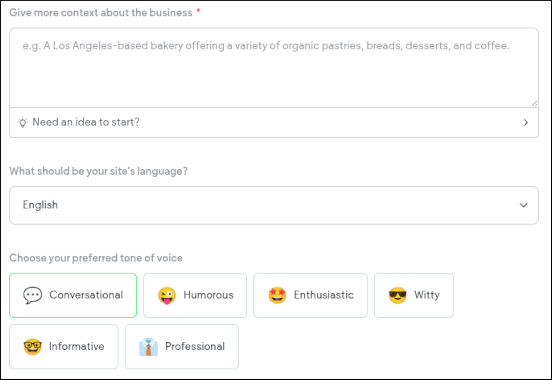Click into the business context text area
Image resolution: width=552 pixels, height=380 pixels.
274,68
